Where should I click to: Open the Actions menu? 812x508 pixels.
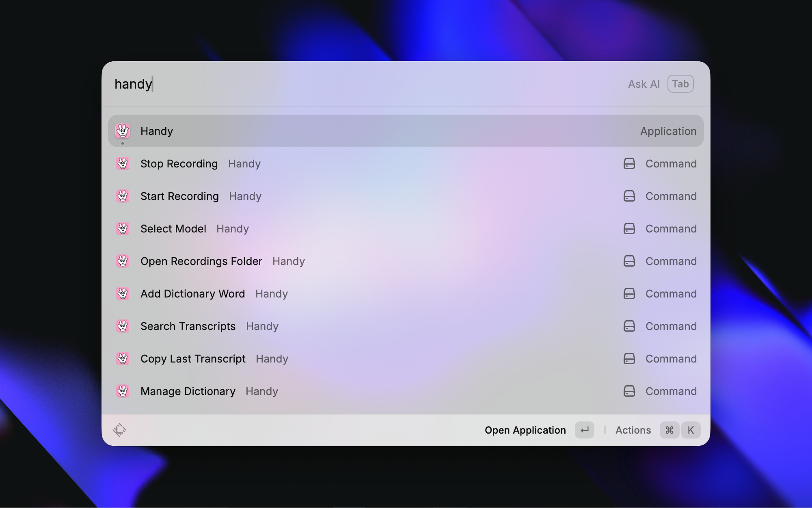633,430
